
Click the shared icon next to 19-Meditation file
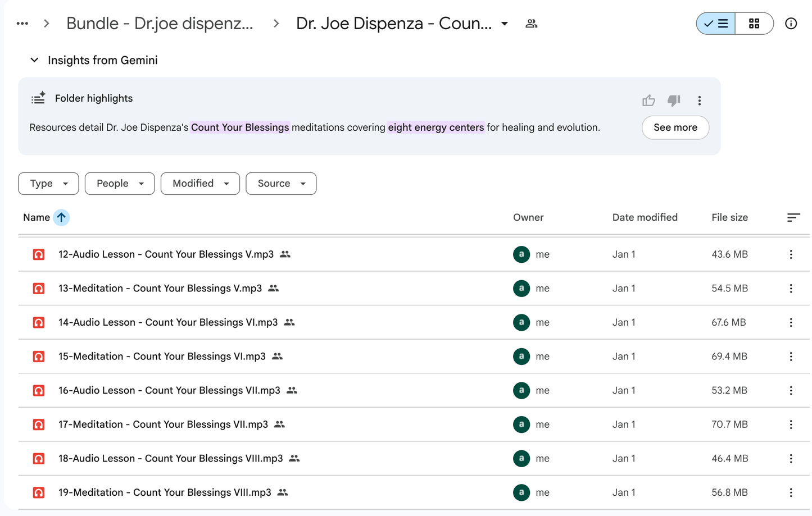(283, 492)
